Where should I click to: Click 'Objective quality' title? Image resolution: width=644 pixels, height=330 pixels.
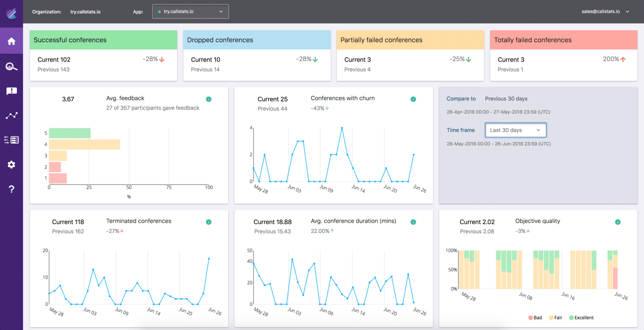click(x=538, y=221)
